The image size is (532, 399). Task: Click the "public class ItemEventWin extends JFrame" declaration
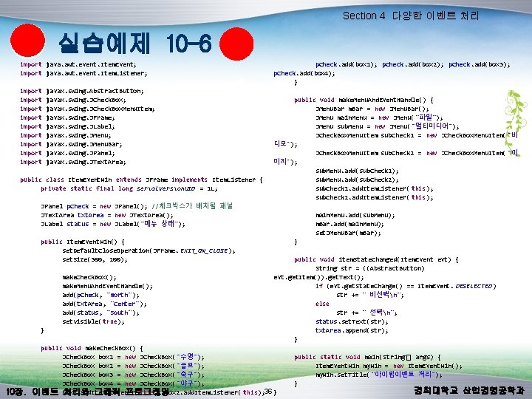(141, 180)
